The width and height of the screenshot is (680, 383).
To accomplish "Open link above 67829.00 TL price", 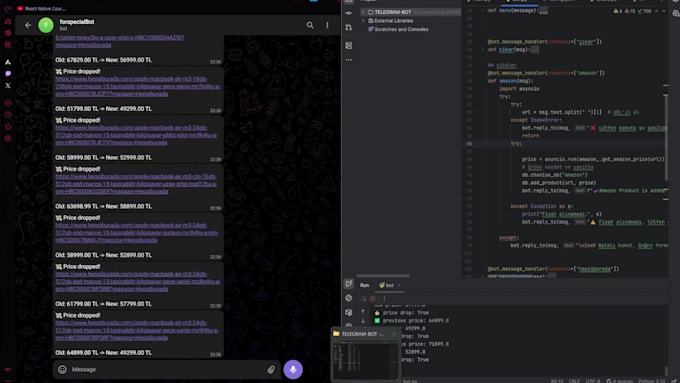I will 120,41.
